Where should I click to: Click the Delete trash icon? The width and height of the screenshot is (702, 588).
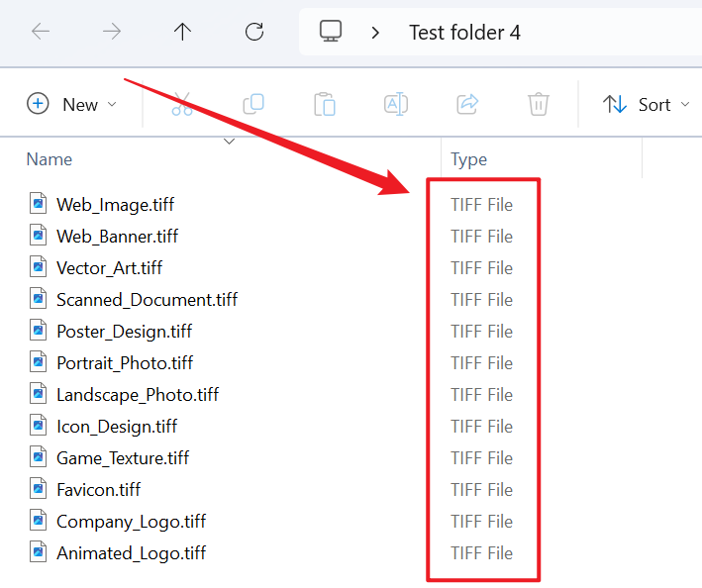pyautogui.click(x=539, y=104)
